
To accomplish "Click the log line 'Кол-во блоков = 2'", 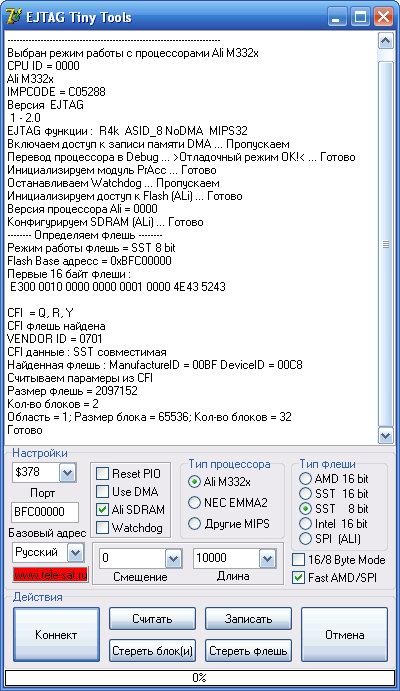I will (x=53, y=404).
